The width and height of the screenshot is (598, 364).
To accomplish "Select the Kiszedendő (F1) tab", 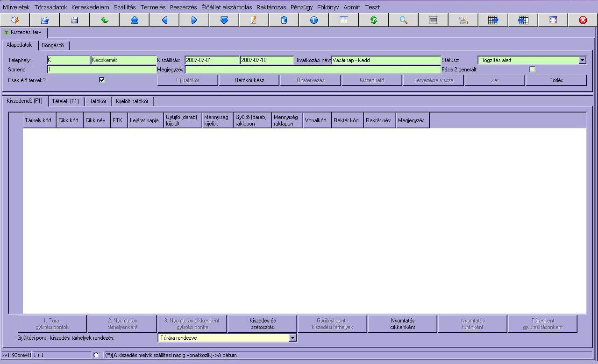I will pyautogui.click(x=24, y=101).
